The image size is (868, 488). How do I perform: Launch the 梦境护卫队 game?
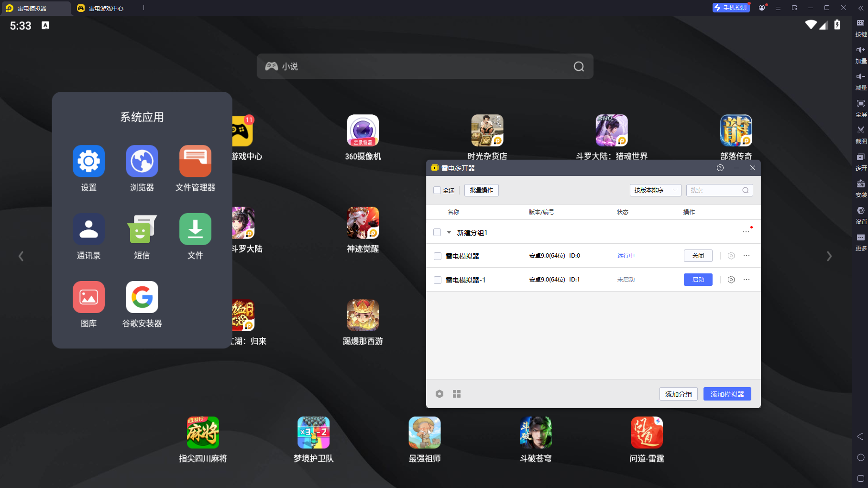[x=314, y=433]
